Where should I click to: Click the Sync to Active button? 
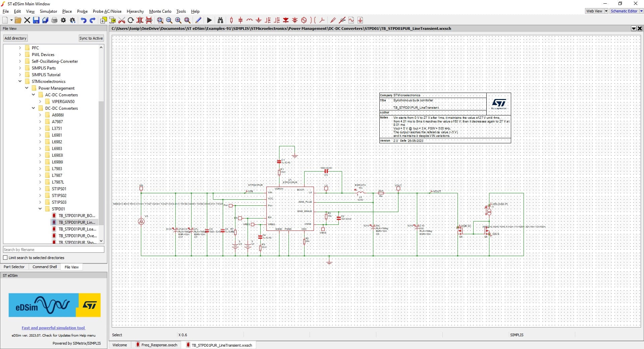coord(91,38)
